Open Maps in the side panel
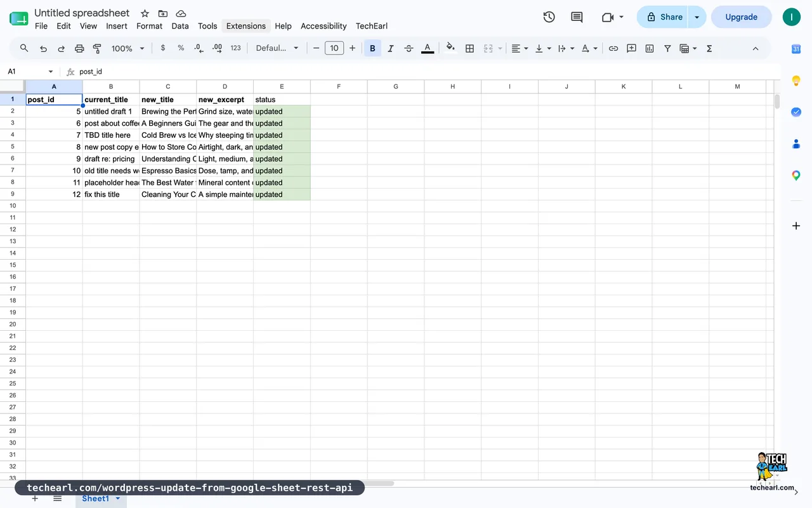The height and width of the screenshot is (508, 812). (796, 175)
